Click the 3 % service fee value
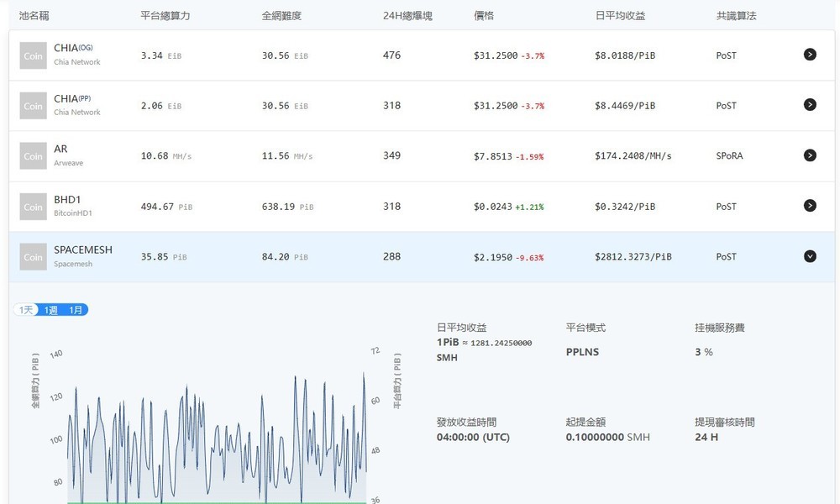Screen dimensions: 840x504 [704, 352]
